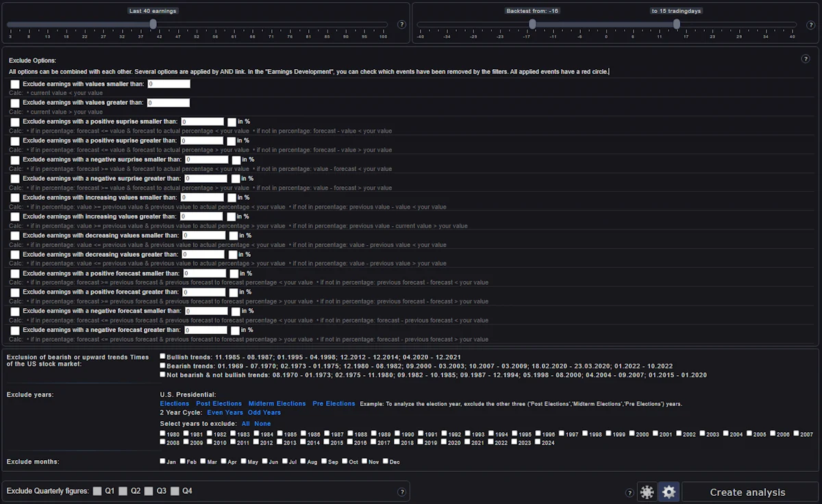Click the highlighted settings gear icon
Viewport: 822px width, 504px height.
[x=669, y=492]
